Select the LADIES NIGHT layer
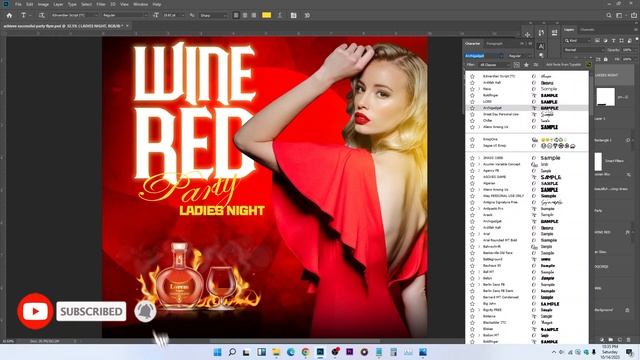 (x=614, y=76)
